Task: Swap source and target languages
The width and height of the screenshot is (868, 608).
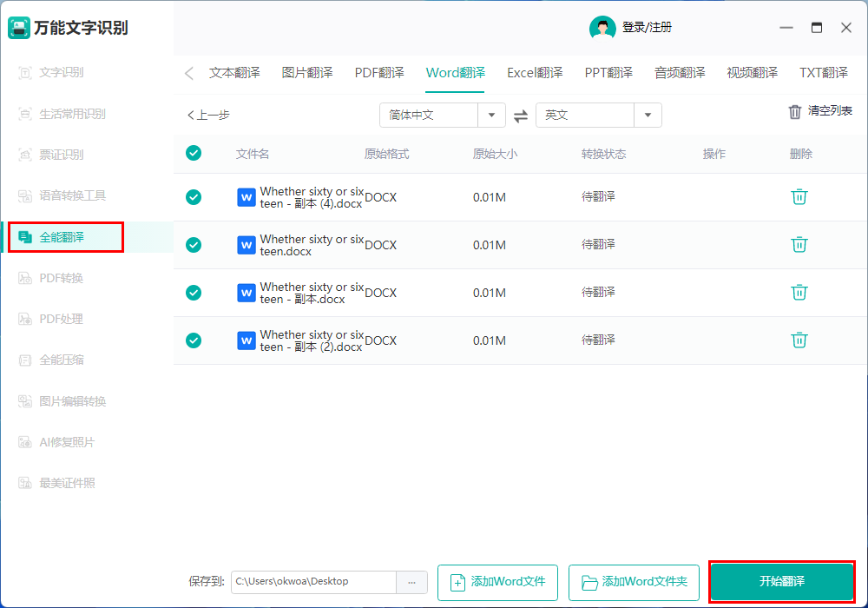Action: tap(521, 116)
